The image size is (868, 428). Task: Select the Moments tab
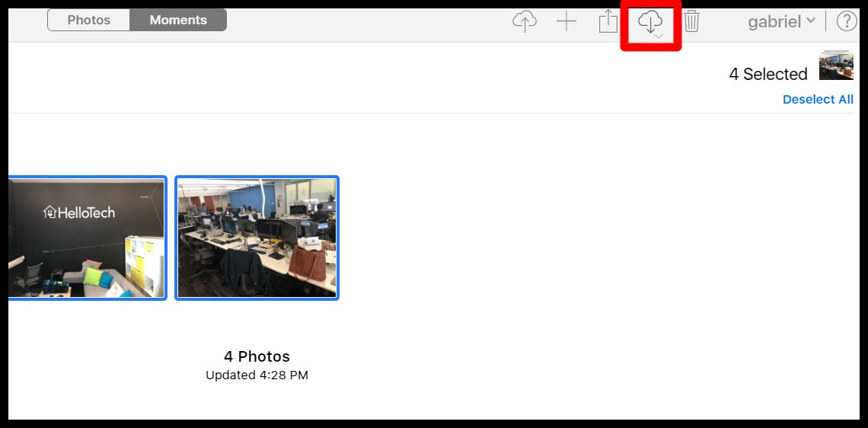[x=178, y=20]
